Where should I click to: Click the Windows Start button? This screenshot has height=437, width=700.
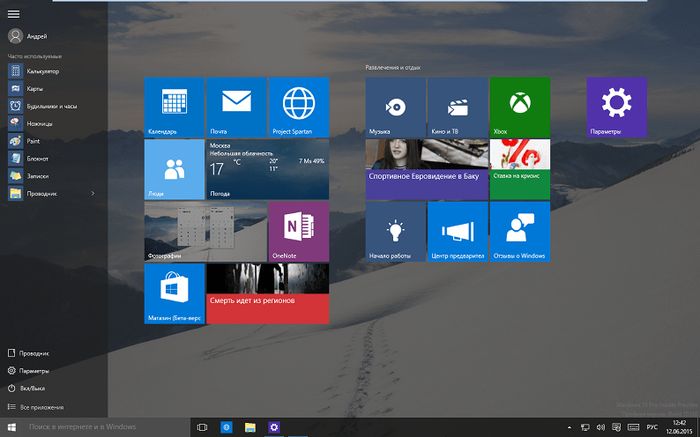pyautogui.click(x=12, y=427)
